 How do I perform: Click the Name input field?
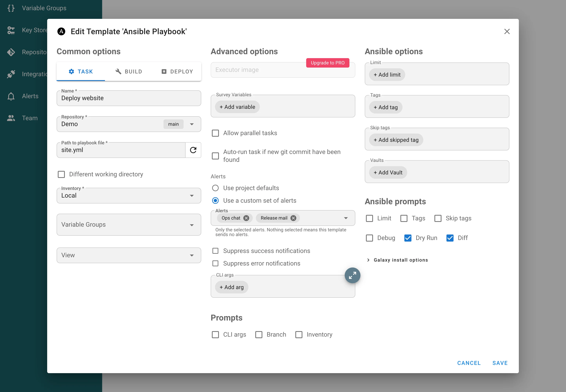coord(129,98)
